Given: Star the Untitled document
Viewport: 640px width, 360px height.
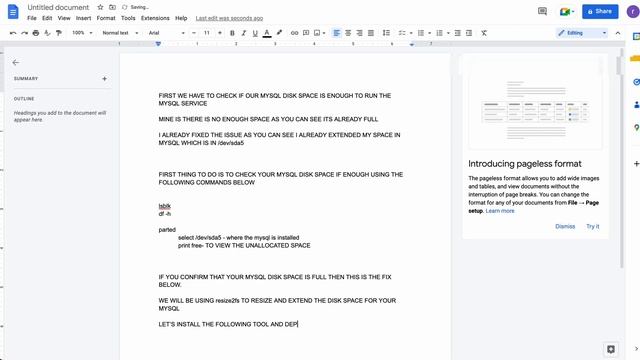Looking at the screenshot, I should pos(100,7).
